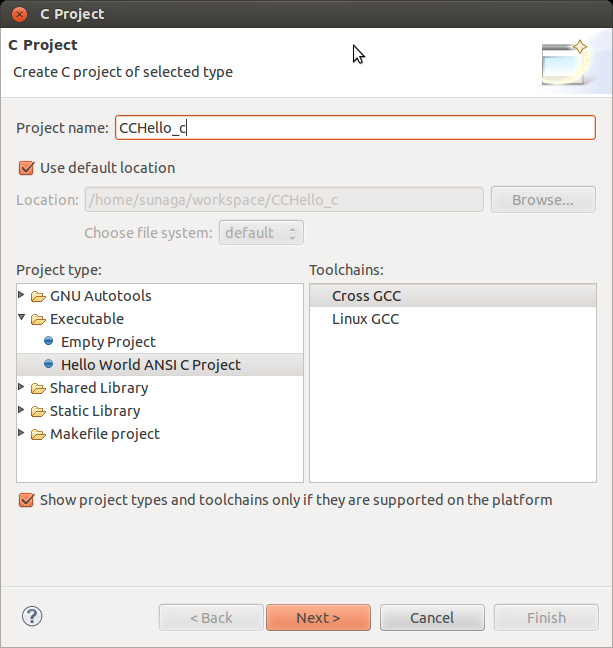Collapse the Executable tree node

pos(23,319)
